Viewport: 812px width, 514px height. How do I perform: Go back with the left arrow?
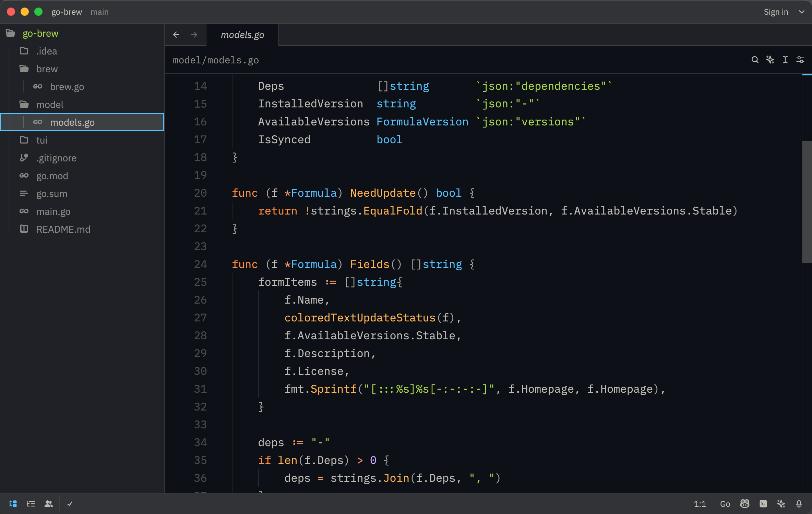pyautogui.click(x=176, y=35)
